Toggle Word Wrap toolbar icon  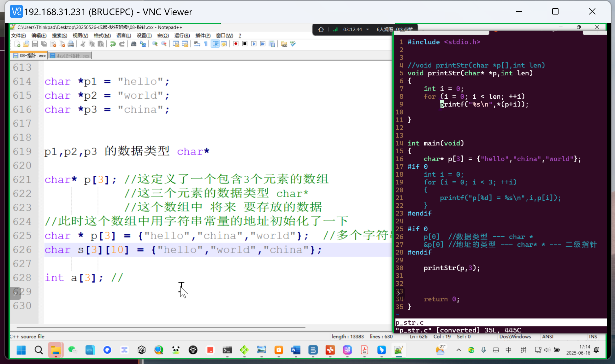[197, 44]
